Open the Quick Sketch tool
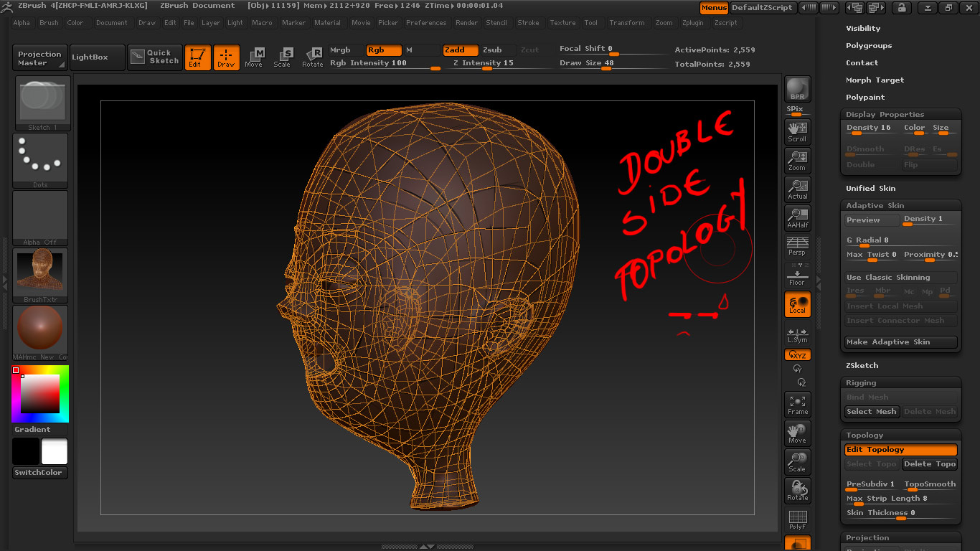 tap(155, 57)
